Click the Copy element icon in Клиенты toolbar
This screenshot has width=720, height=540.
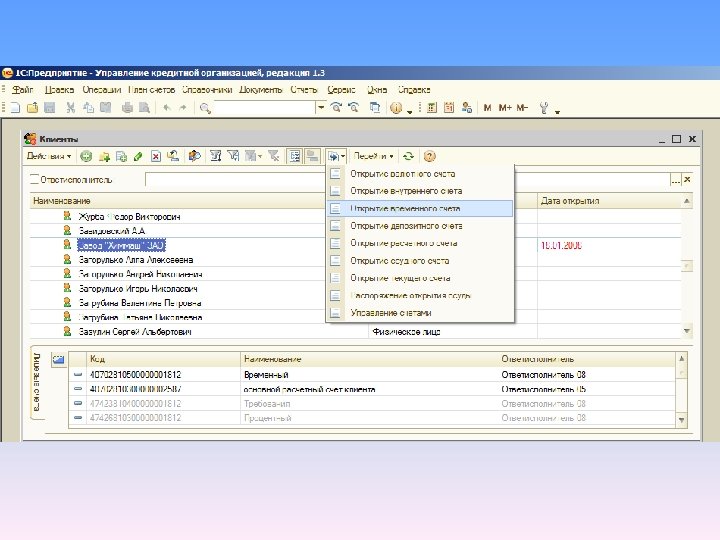click(122, 157)
